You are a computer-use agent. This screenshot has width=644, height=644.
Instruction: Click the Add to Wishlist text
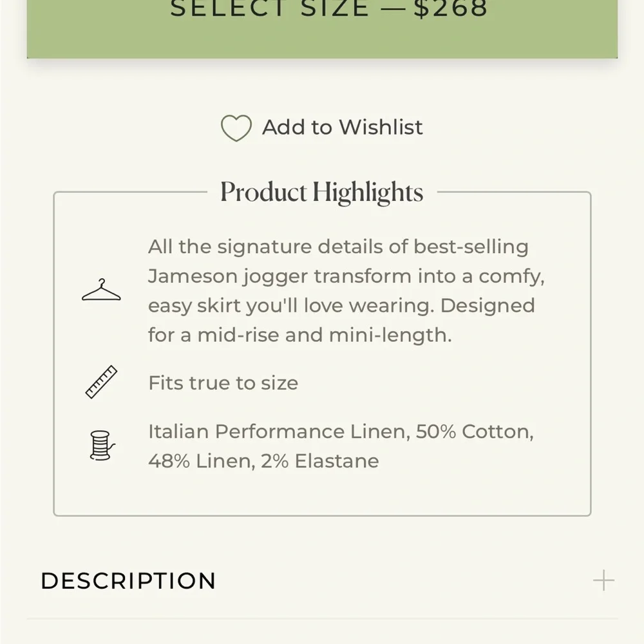coord(342,127)
